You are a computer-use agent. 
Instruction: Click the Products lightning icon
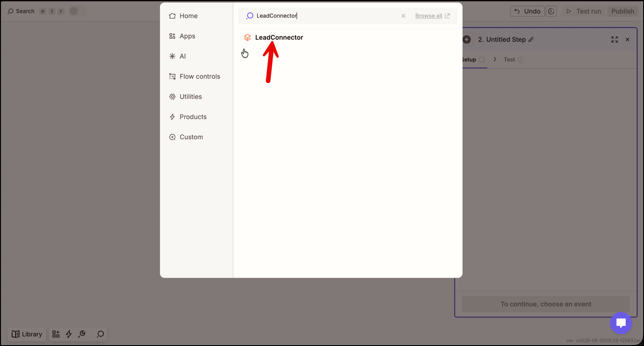point(172,117)
